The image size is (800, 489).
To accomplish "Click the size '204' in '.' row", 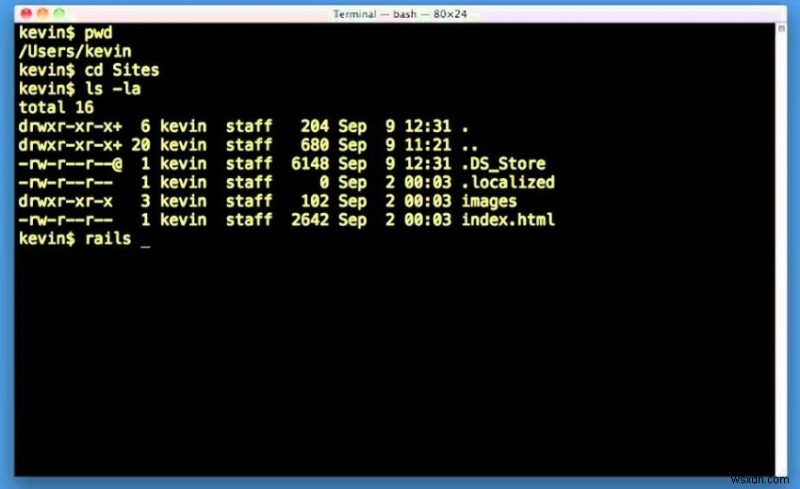I will (315, 126).
